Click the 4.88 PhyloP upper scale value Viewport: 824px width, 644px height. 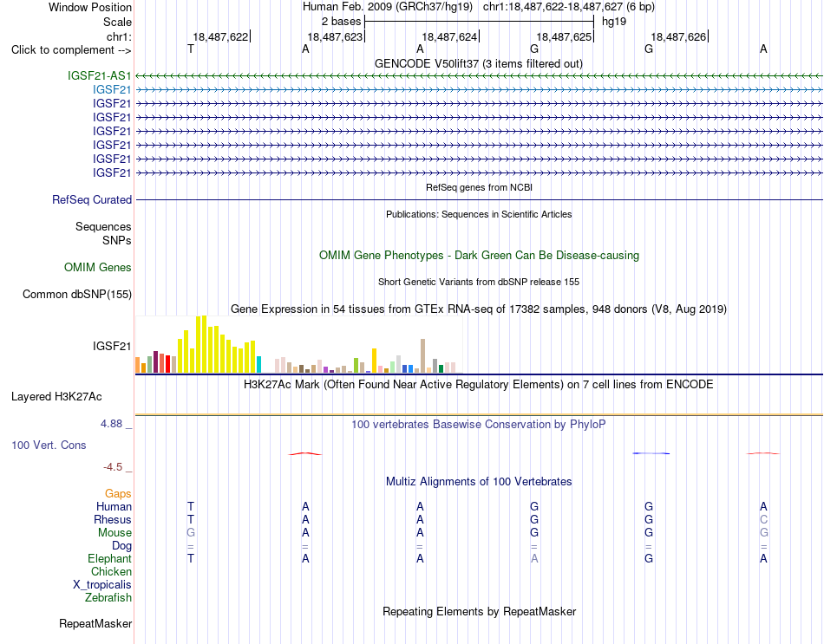[x=111, y=423]
